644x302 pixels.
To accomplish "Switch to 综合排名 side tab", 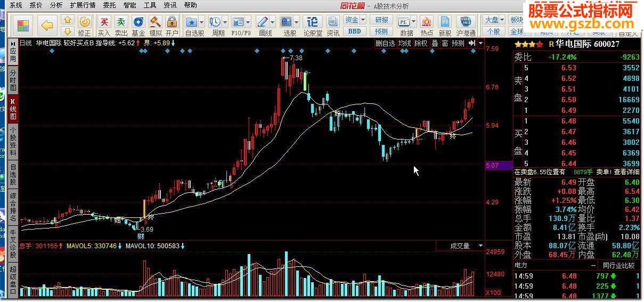I will (13, 207).
